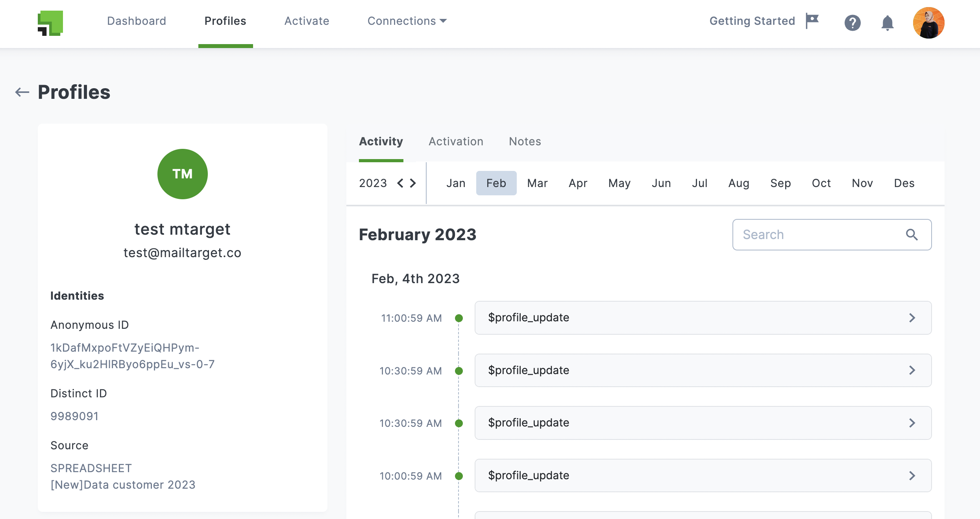
Task: Go to previous year arrow
Action: pyautogui.click(x=400, y=183)
